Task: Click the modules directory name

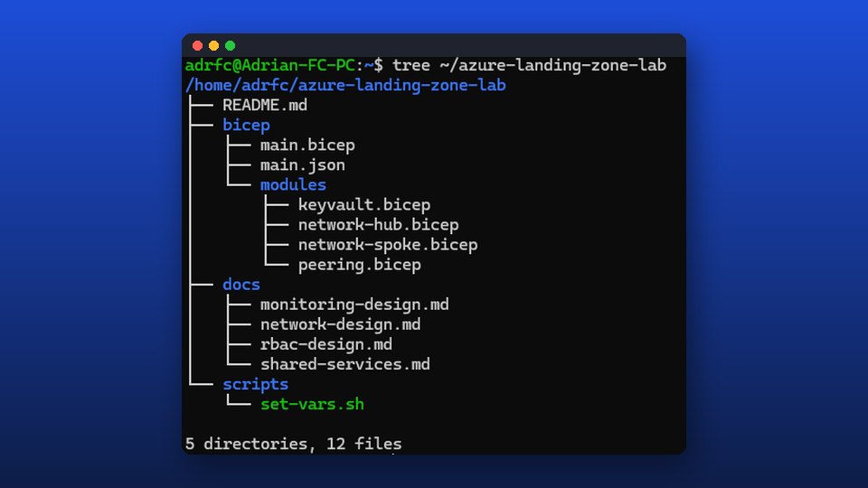Action: pos(293,184)
